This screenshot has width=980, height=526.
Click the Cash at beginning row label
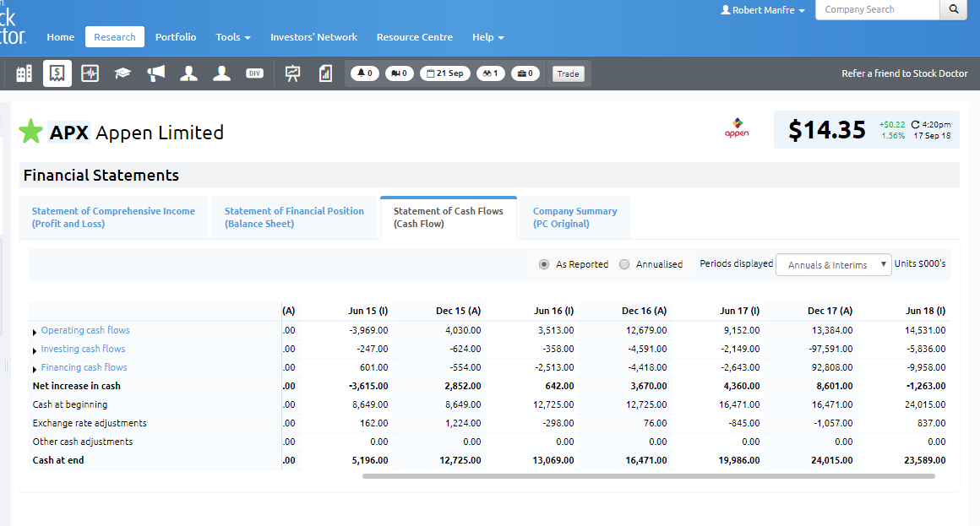pyautogui.click(x=70, y=404)
